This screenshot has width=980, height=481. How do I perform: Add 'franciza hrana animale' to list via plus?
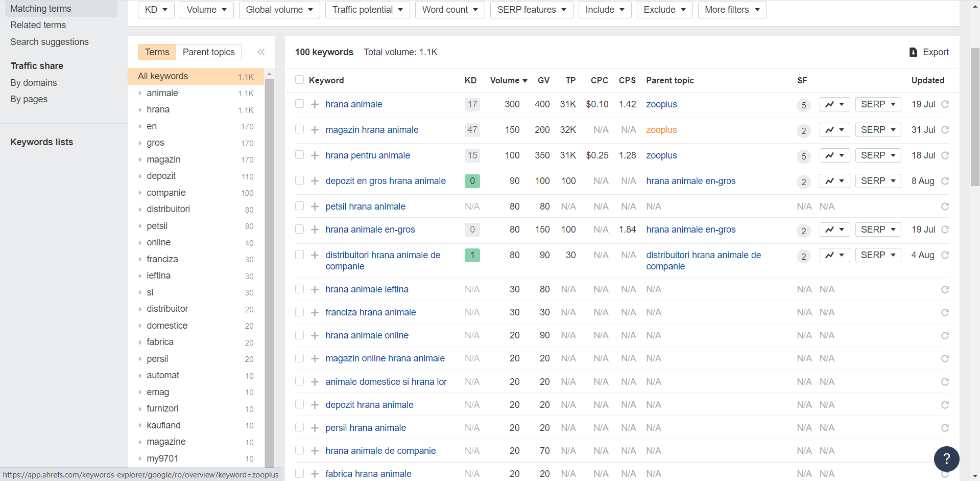click(x=315, y=312)
